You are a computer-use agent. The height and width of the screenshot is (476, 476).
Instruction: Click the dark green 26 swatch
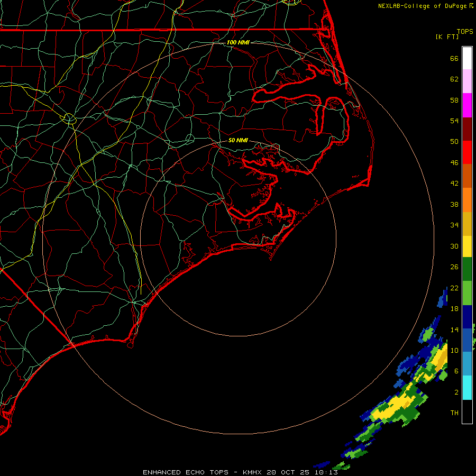tap(467, 269)
